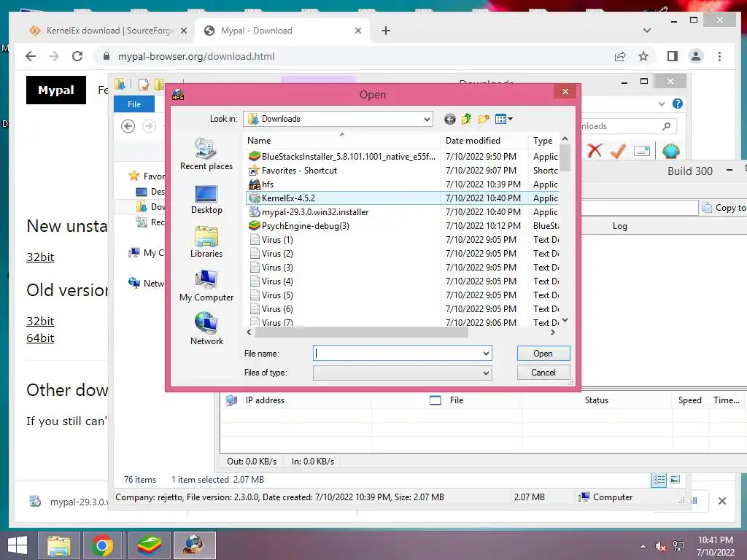The height and width of the screenshot is (560, 747).
Task: Close the KernelEx SourceForge tab
Action: (184, 31)
